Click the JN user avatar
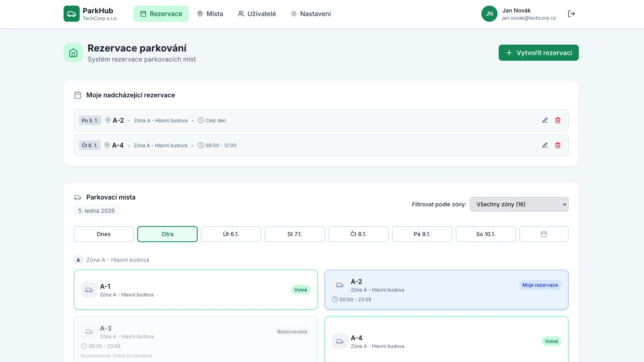The width and height of the screenshot is (644, 362). (x=489, y=14)
